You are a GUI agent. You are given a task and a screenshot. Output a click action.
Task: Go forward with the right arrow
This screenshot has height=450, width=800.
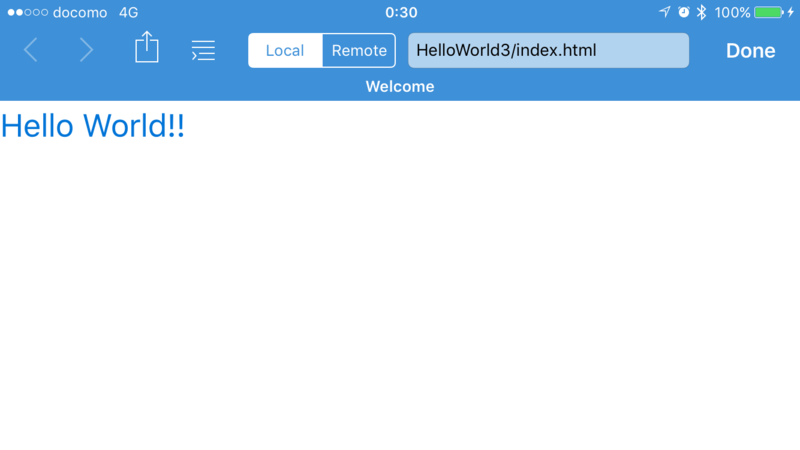point(86,50)
